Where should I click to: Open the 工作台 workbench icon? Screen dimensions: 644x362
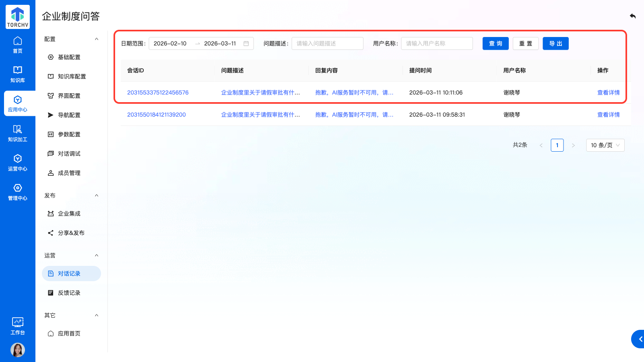click(x=18, y=326)
